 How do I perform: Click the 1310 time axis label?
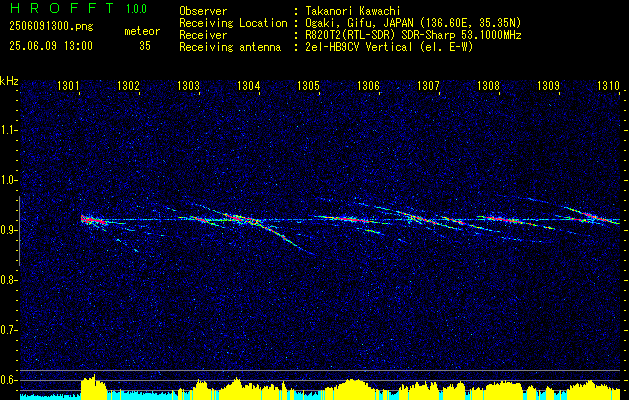point(608,85)
